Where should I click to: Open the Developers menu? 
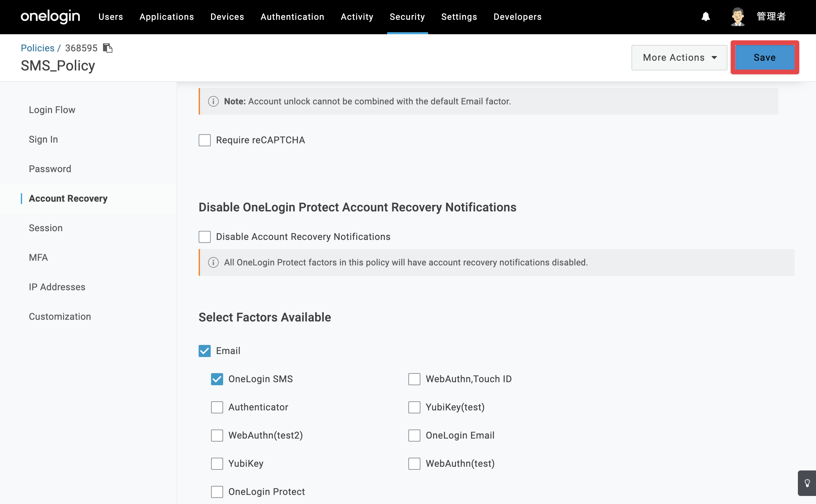coord(517,17)
